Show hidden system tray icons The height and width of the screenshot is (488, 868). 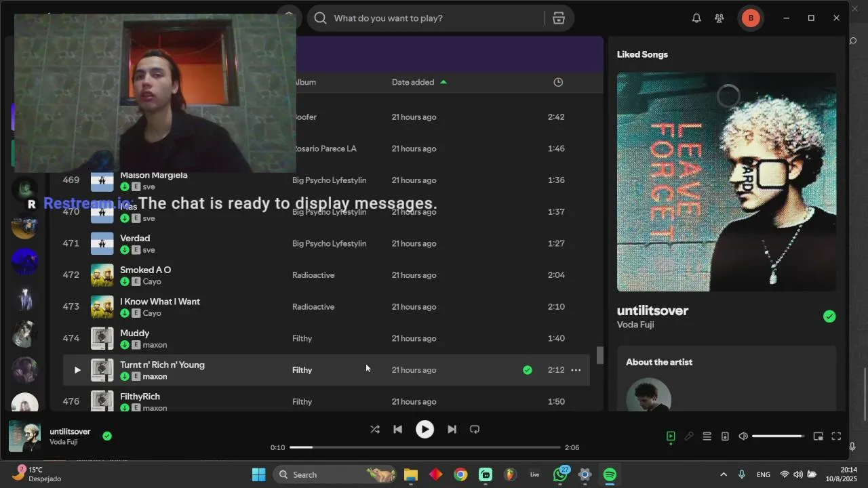point(724,474)
